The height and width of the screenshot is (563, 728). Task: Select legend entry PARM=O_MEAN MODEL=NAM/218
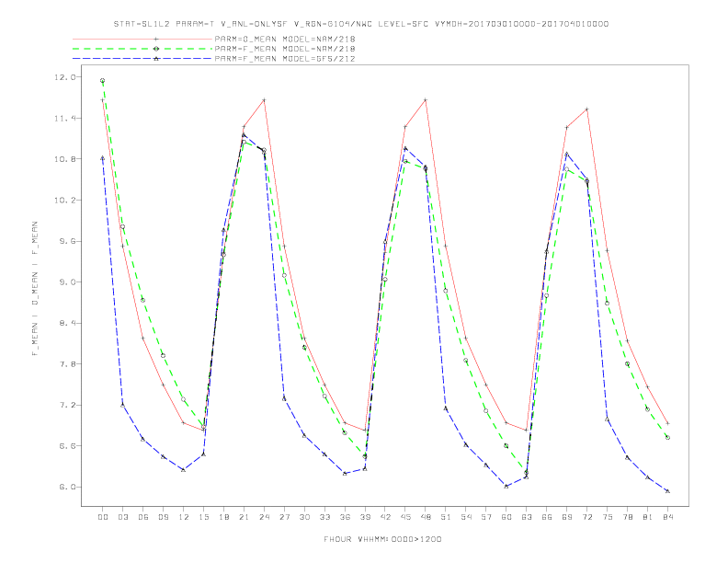tap(285, 39)
